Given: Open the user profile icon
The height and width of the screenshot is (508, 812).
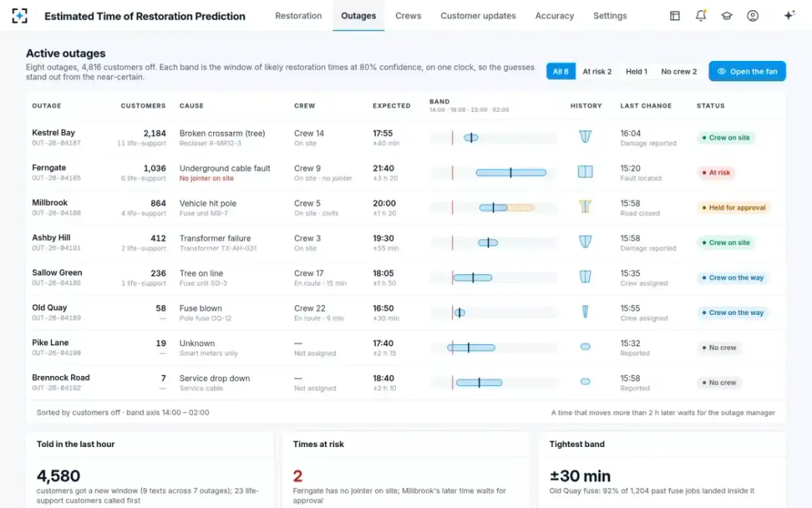Looking at the screenshot, I should click(x=752, y=16).
